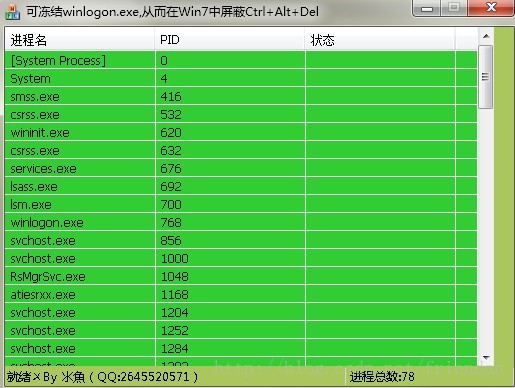Select csrss.exe with PID 632
This screenshot has height=388, width=515.
[x=241, y=150]
